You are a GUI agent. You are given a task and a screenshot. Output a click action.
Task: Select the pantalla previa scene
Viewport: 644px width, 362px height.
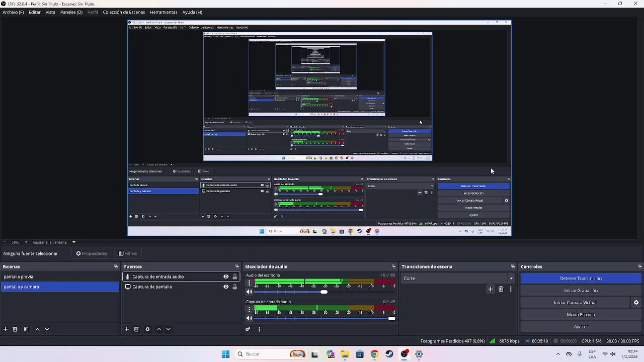(x=60, y=277)
